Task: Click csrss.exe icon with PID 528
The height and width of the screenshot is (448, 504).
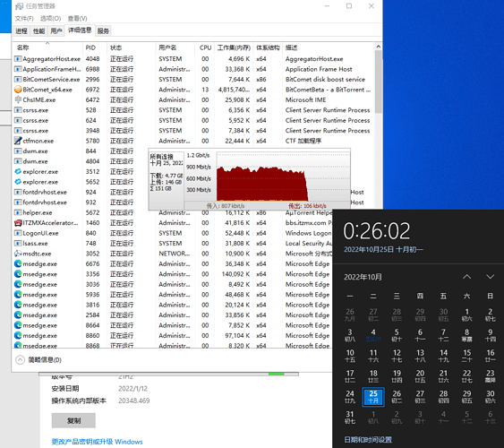Action: (x=18, y=110)
